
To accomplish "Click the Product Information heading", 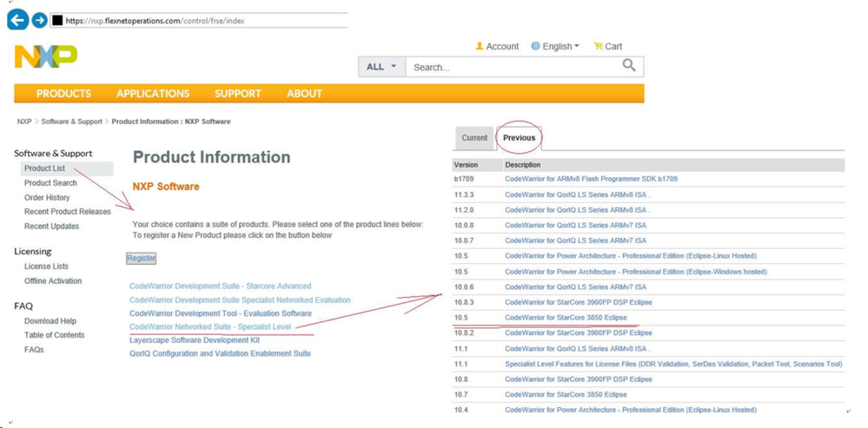I will pyautogui.click(x=211, y=157).
